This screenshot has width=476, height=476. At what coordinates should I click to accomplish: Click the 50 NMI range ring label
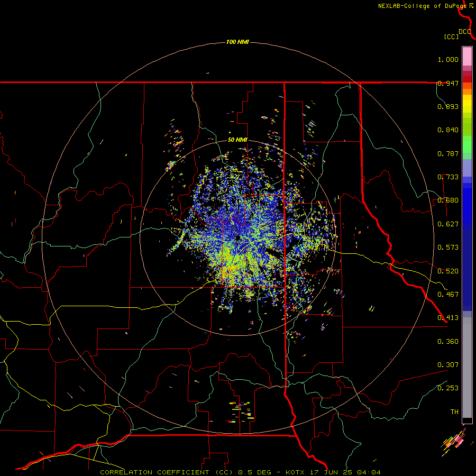coord(237,140)
